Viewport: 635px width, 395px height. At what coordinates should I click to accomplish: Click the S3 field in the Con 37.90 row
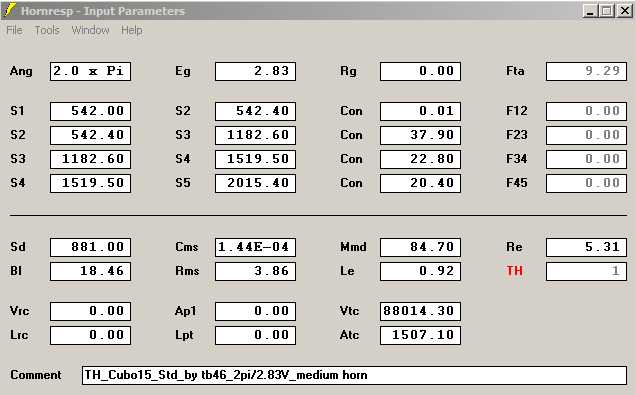tap(256, 135)
